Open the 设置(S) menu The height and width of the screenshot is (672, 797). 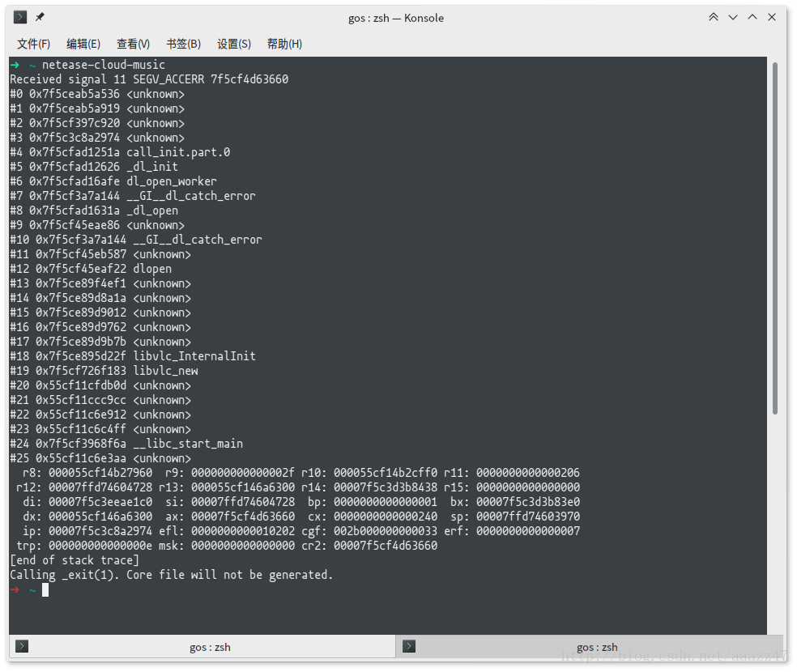point(234,45)
